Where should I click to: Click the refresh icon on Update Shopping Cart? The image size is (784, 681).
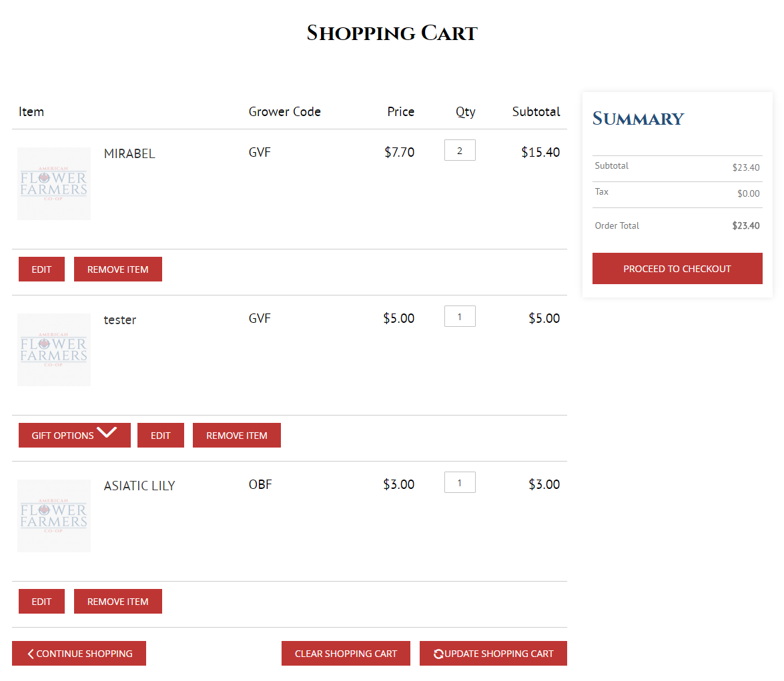[x=438, y=654]
